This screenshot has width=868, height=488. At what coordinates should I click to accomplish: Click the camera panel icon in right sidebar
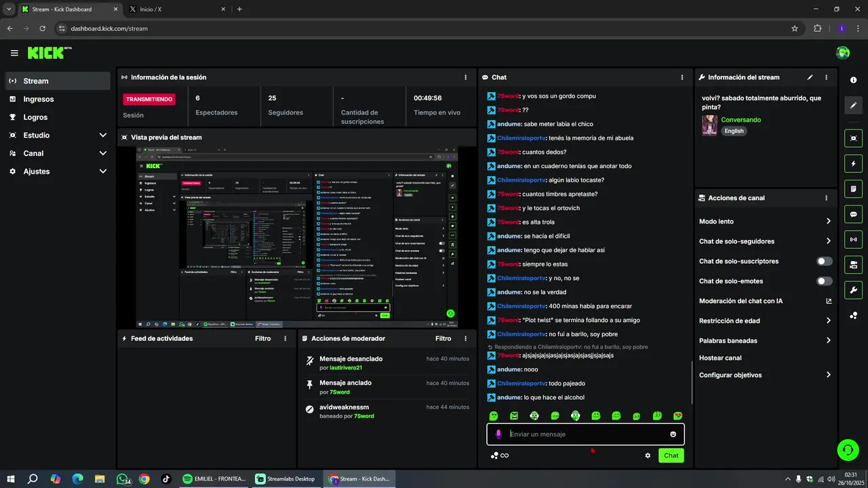853,264
